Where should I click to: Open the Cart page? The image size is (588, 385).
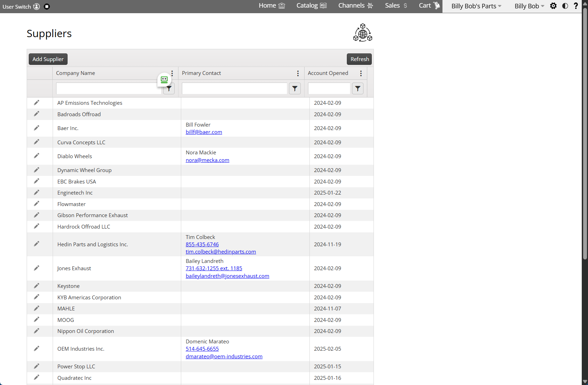[x=429, y=6]
